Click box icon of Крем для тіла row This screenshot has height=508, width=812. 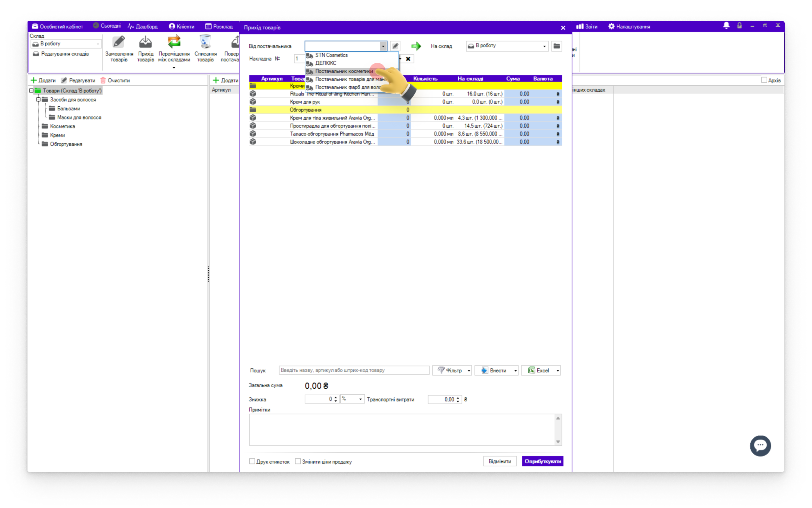pos(253,117)
